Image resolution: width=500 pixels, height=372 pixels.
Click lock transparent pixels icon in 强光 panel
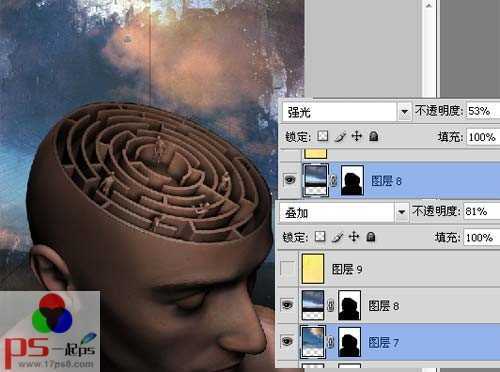click(x=322, y=136)
